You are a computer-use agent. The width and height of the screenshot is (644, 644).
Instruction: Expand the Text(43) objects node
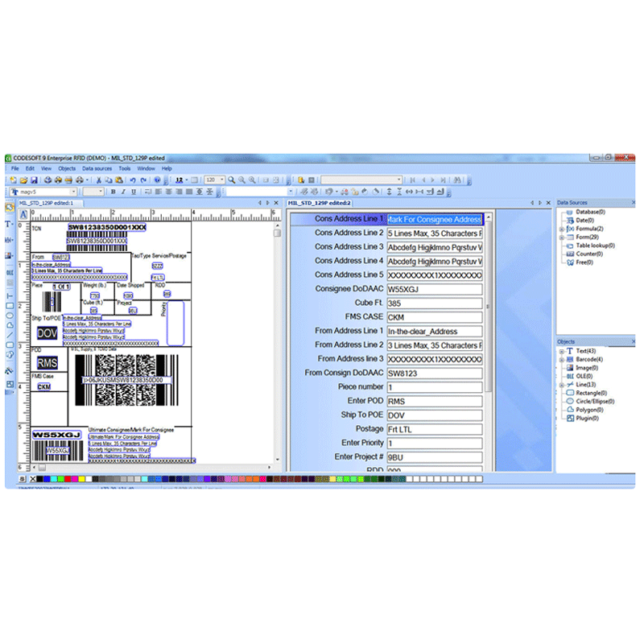562,351
